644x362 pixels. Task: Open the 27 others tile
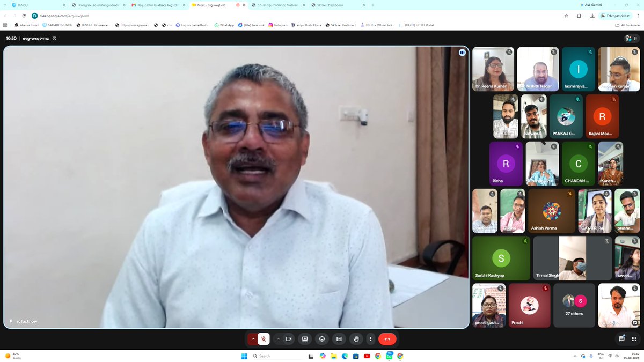[574, 305]
